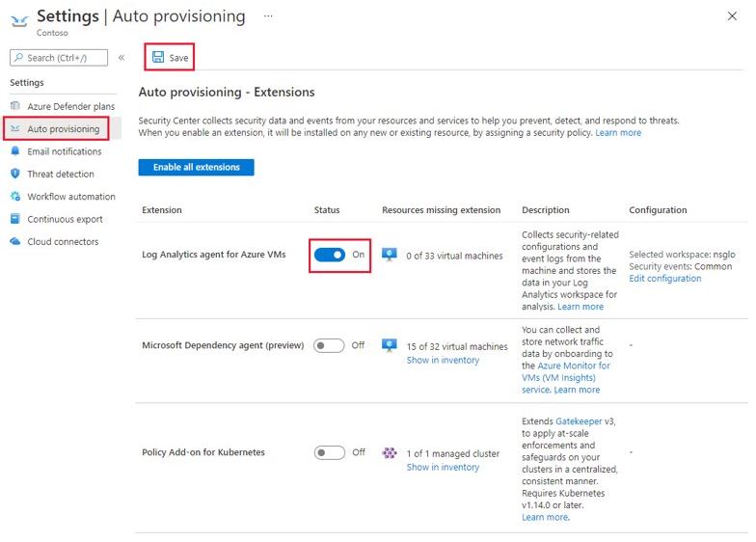Click the Workflow automation gear icon
Screen dimensions: 756x542
click(x=15, y=197)
